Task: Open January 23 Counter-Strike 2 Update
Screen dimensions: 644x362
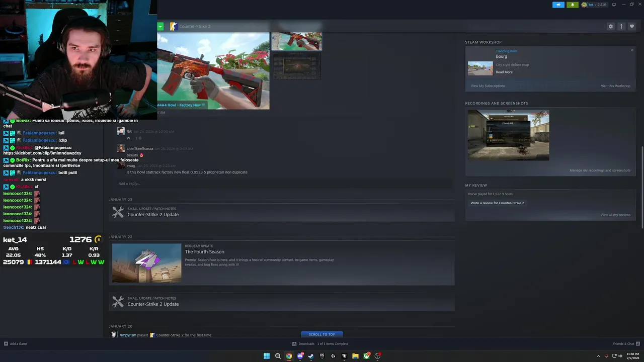Action: click(x=282, y=212)
